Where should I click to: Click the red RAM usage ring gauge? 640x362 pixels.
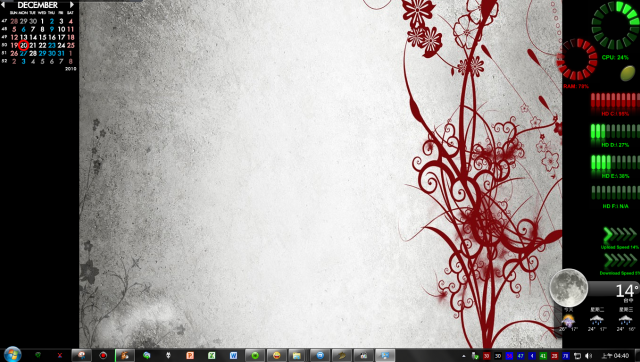[x=577, y=60]
